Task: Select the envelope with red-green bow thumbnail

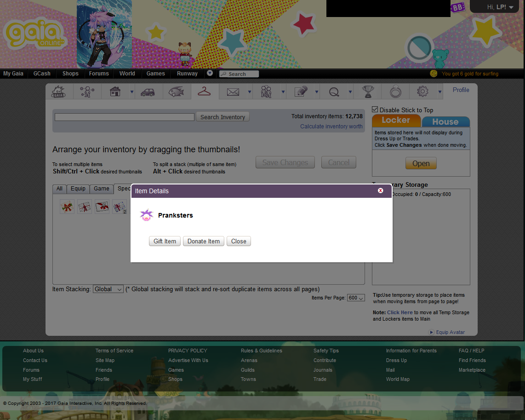Action: pos(67,207)
